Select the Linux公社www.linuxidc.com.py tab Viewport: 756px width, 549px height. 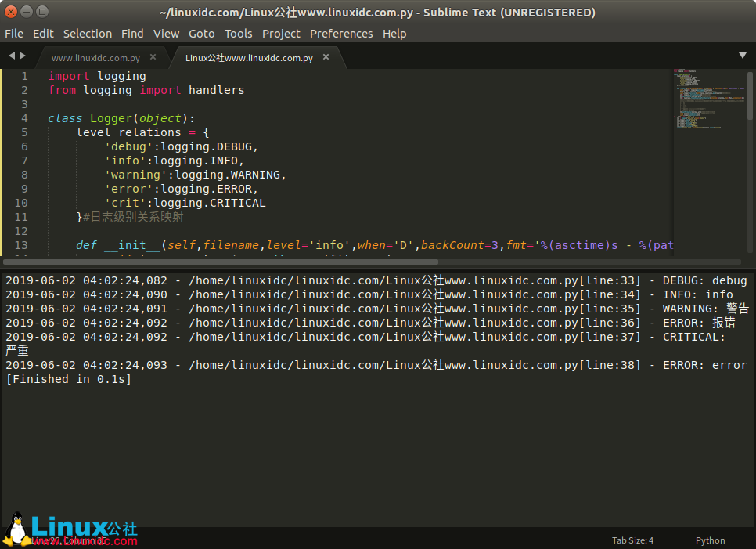[249, 58]
